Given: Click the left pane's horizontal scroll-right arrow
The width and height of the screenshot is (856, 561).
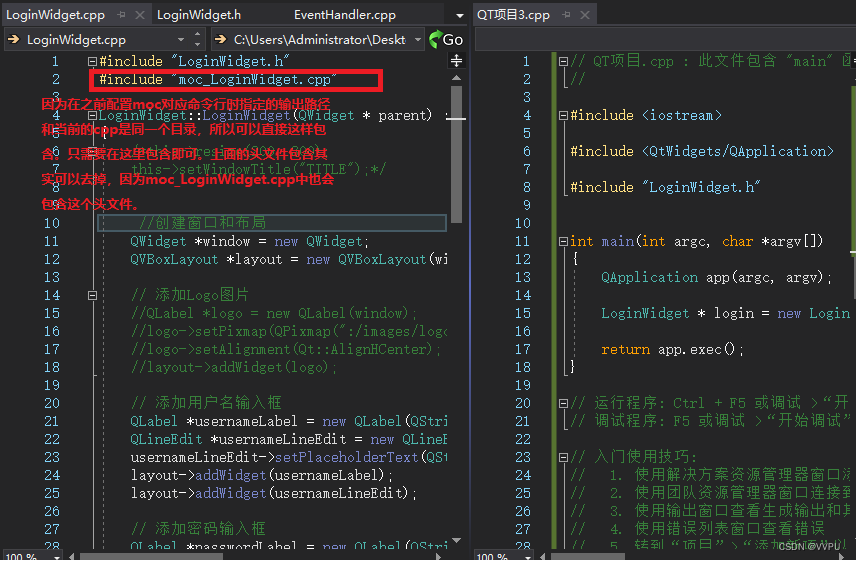Looking at the screenshot, I should tap(439, 557).
